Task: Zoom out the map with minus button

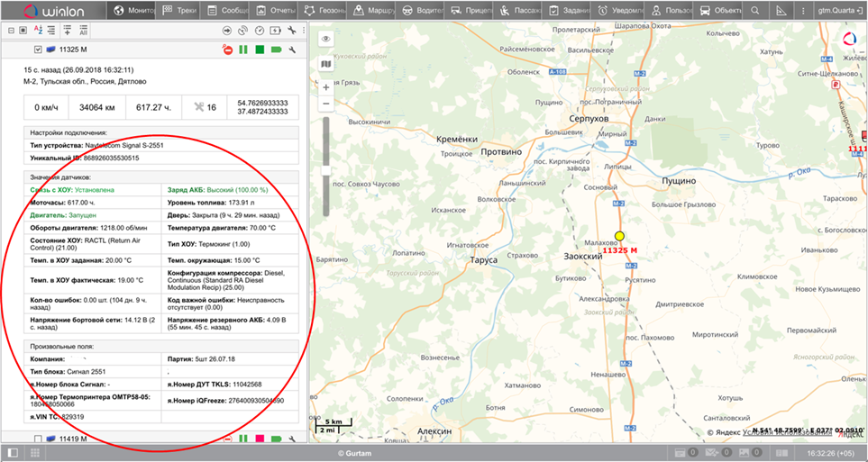Action: [325, 104]
